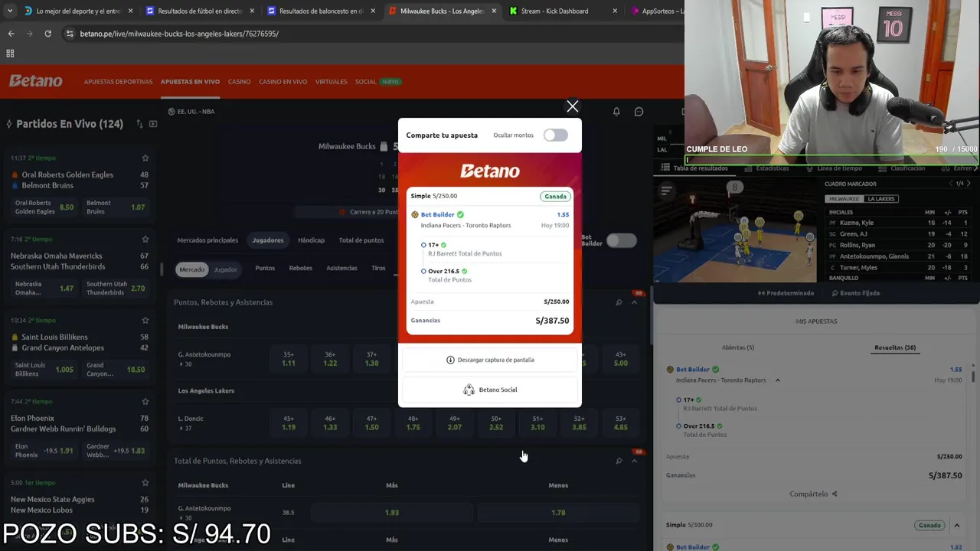The image size is (980, 551).
Task: Collapse Total de Puntos, Rebotes y Asistencias section
Action: pos(634,461)
